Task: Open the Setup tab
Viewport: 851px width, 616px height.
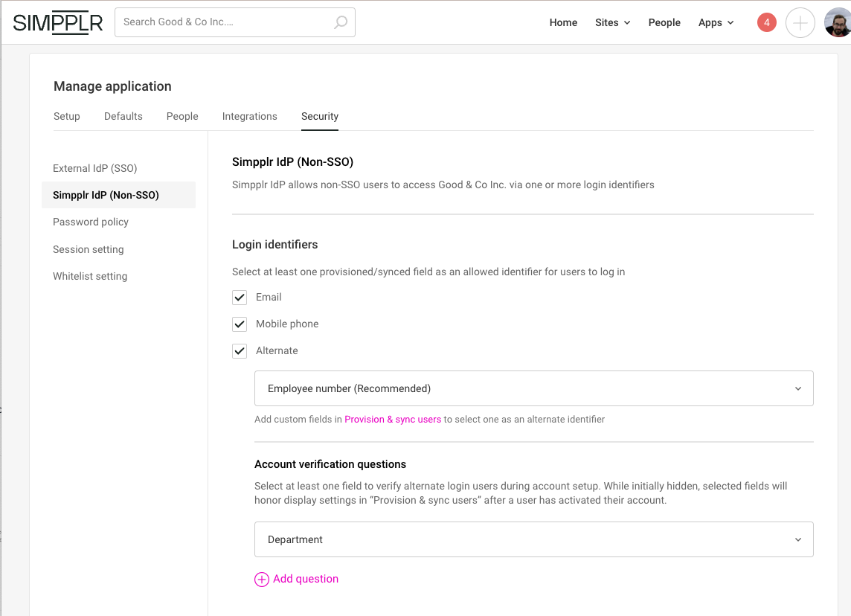Action: pos(66,116)
